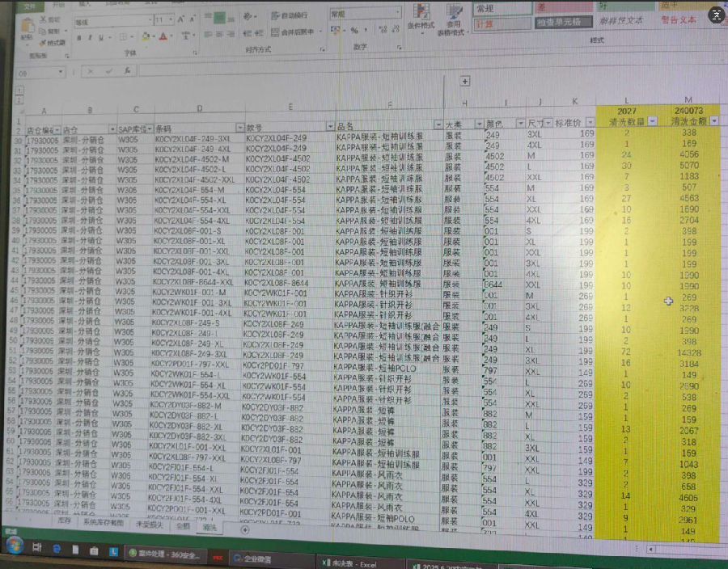The image size is (728, 569).
Task: Apply percent style with % icon
Action: coord(354,30)
